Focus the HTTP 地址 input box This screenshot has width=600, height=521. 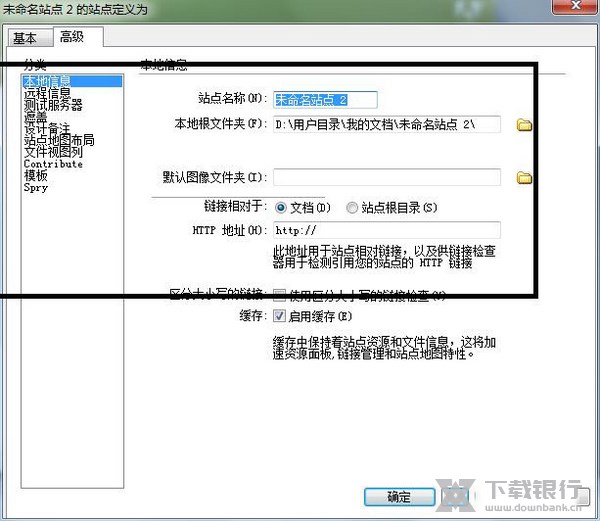385,230
